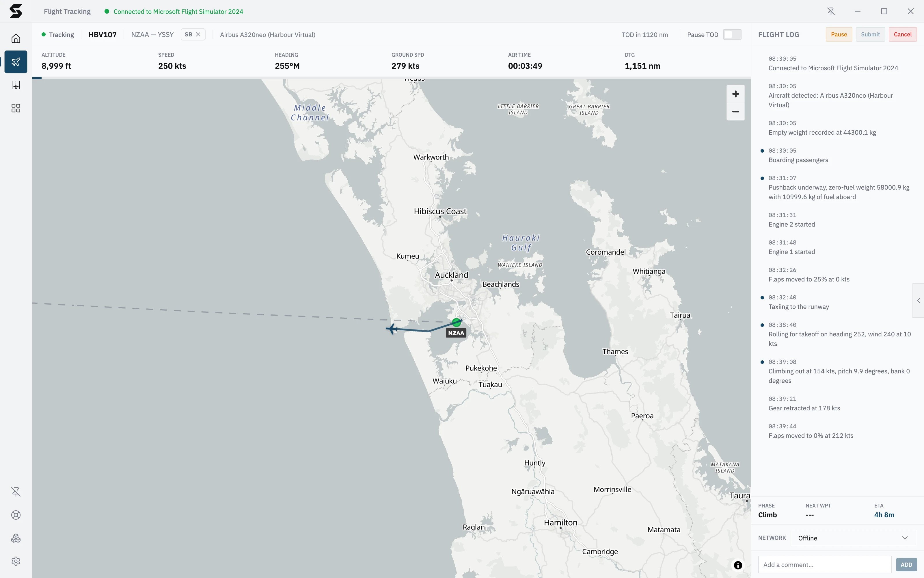The height and width of the screenshot is (578, 924).
Task: Click the DTG value 1,151 nm
Action: 642,66
